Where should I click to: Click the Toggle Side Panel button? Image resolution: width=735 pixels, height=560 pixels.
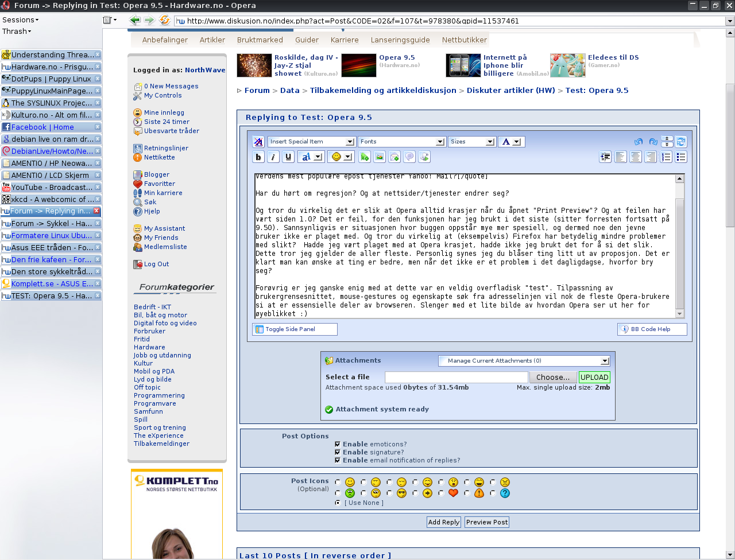click(295, 329)
